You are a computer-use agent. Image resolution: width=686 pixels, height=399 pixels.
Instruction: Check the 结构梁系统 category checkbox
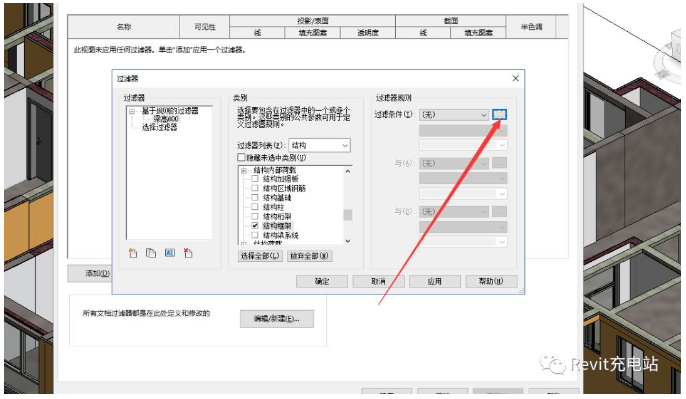(255, 235)
